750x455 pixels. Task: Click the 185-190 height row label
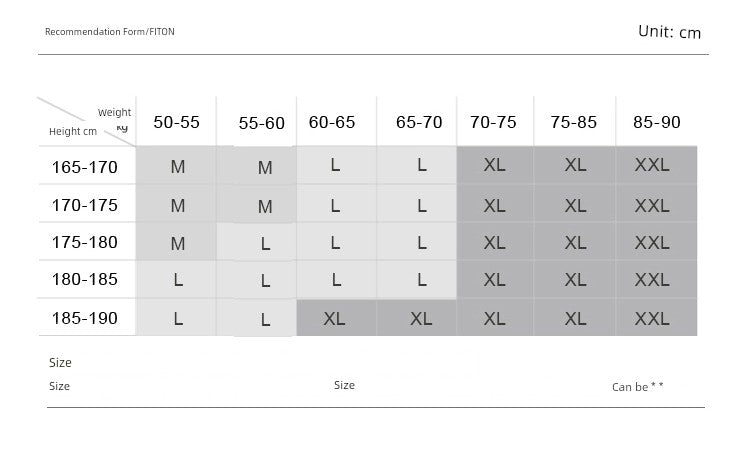point(85,318)
